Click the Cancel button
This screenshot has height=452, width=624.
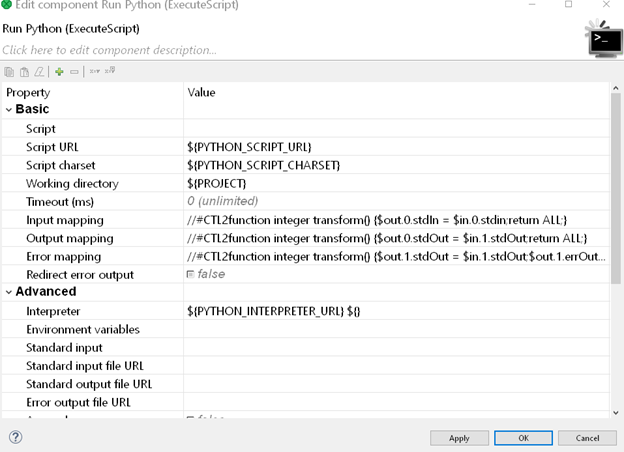(x=587, y=438)
